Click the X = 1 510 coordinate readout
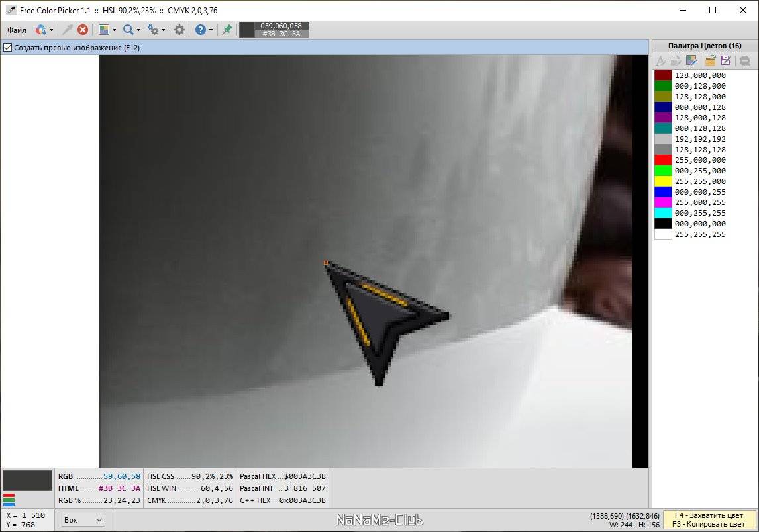This screenshot has width=759, height=532. tap(26, 515)
